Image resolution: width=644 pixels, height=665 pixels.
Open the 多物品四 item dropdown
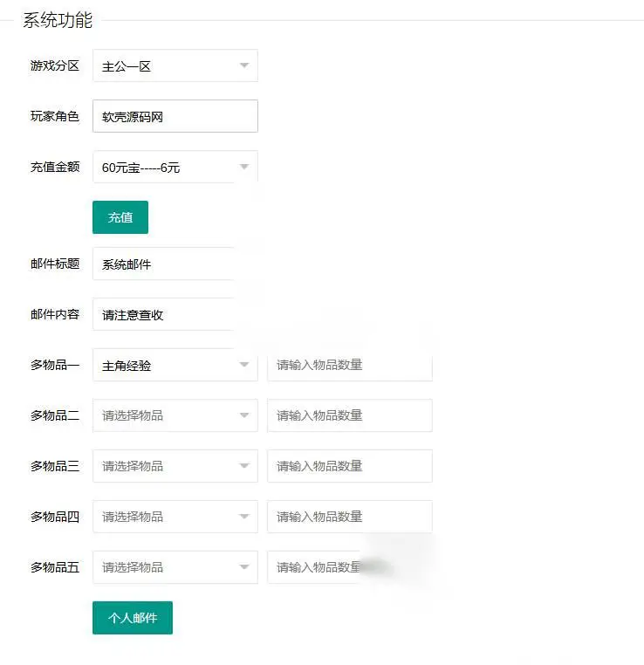[x=175, y=517]
